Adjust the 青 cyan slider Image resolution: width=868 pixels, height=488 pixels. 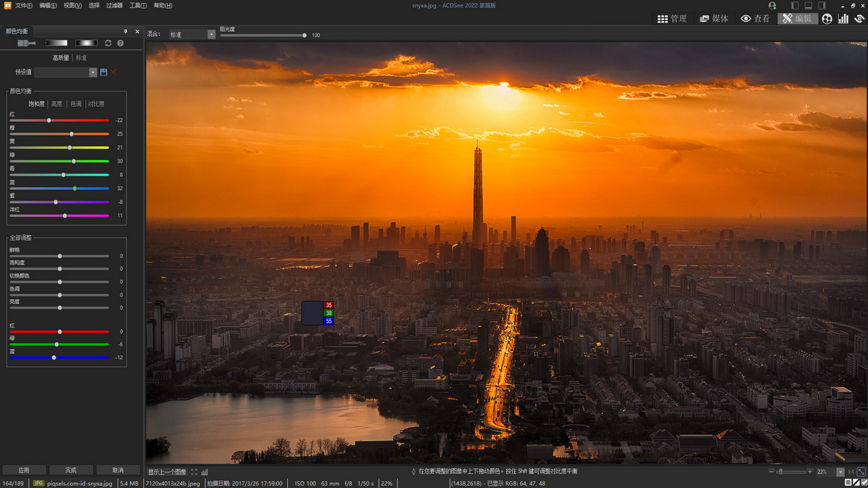(59, 174)
